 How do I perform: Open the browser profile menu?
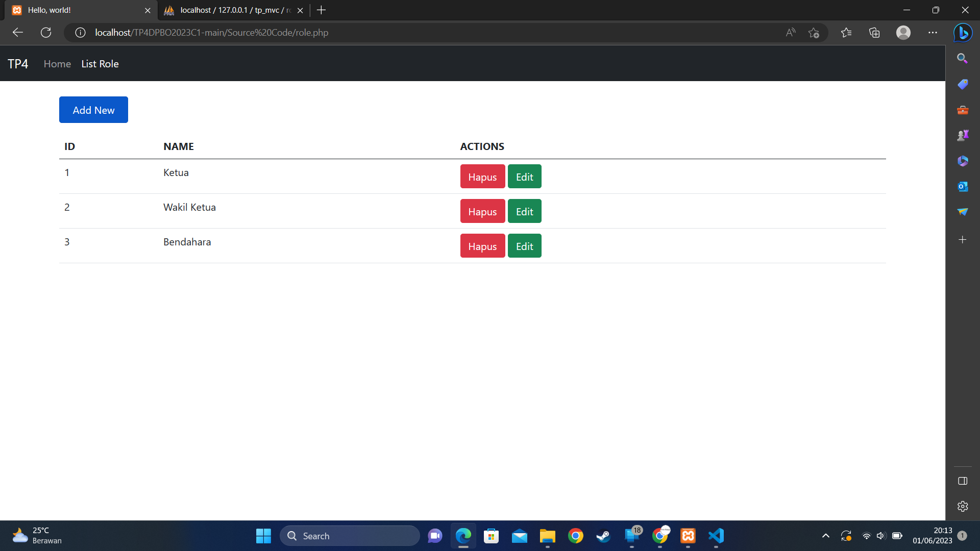click(903, 33)
